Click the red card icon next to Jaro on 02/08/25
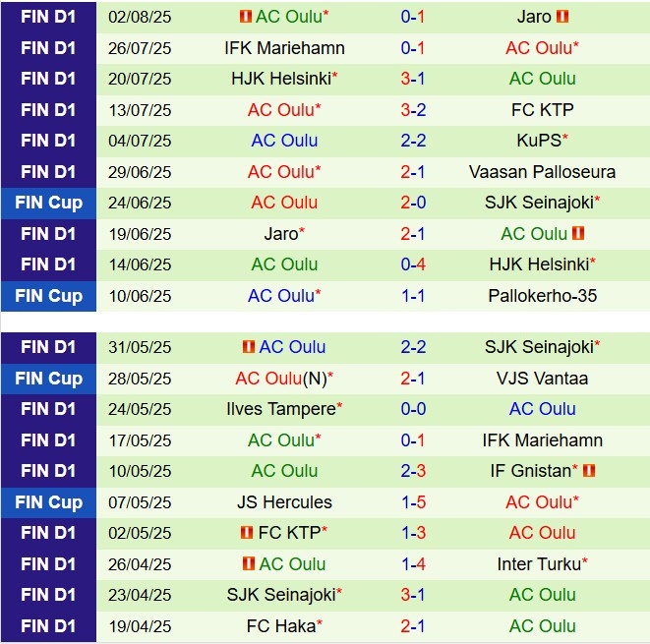 [x=562, y=17]
